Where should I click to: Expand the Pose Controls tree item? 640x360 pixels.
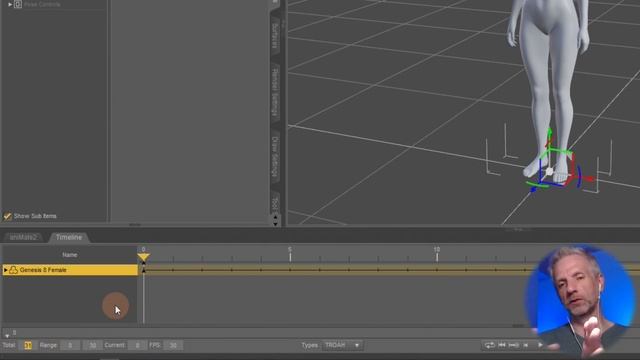(x=10, y=4)
